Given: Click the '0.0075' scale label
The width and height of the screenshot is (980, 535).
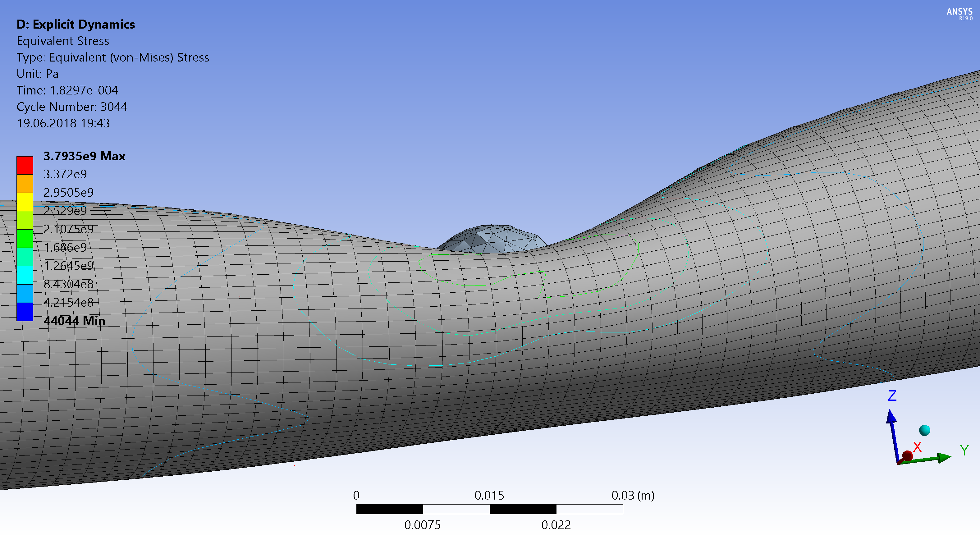Looking at the screenshot, I should [x=422, y=525].
